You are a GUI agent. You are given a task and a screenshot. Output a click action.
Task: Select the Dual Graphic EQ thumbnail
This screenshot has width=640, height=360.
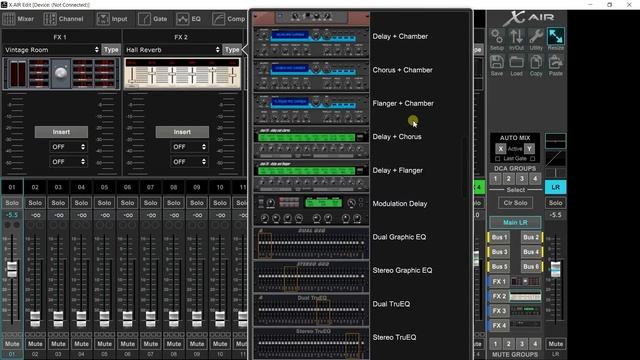click(x=311, y=243)
